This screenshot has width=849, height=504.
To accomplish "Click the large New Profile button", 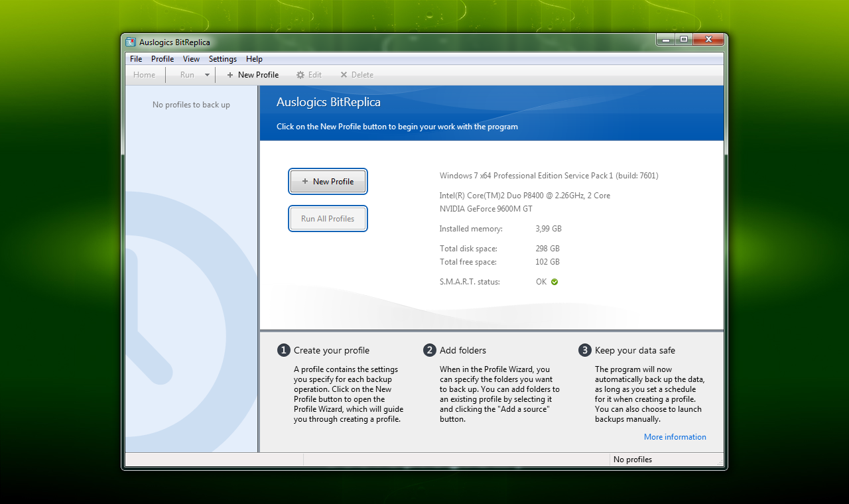I will (328, 182).
